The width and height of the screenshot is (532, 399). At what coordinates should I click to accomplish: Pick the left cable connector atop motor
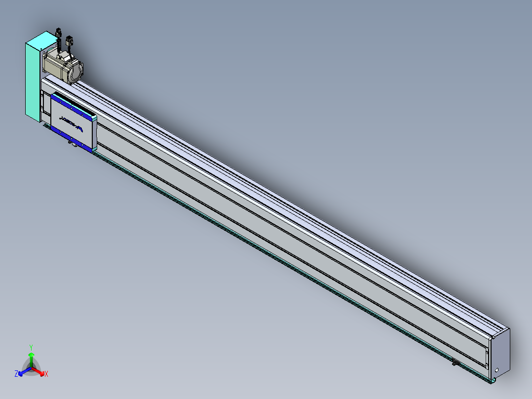point(58,33)
